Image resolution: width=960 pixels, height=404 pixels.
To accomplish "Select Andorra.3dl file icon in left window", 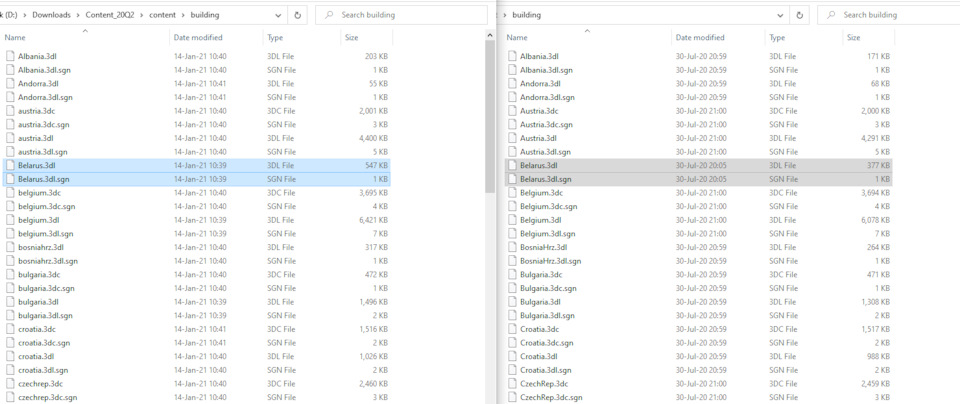I will click(x=10, y=83).
